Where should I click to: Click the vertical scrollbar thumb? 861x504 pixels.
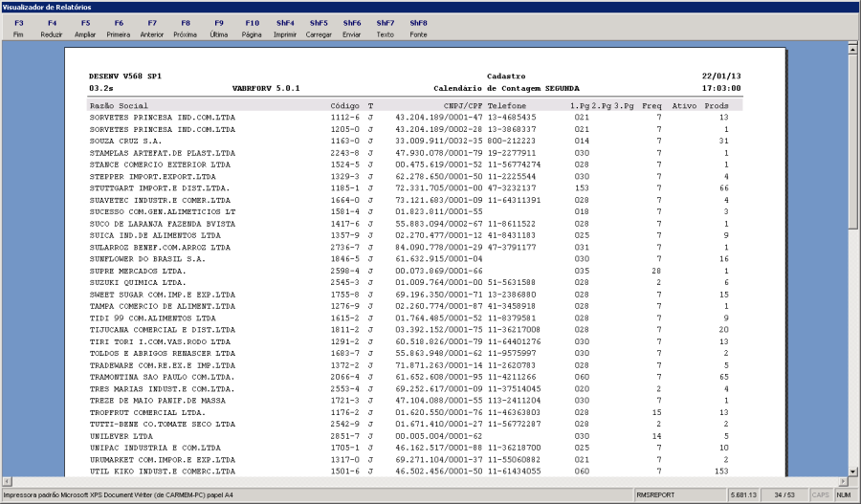coord(852,142)
